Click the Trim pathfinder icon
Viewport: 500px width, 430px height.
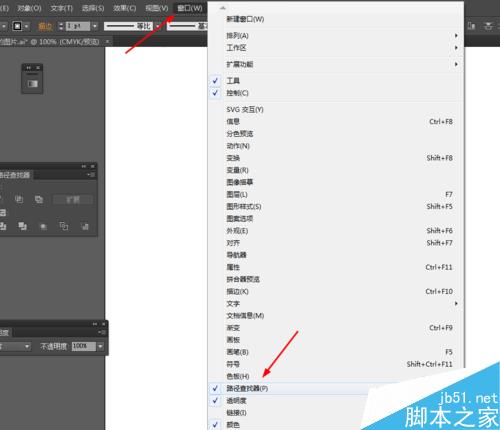(3, 226)
